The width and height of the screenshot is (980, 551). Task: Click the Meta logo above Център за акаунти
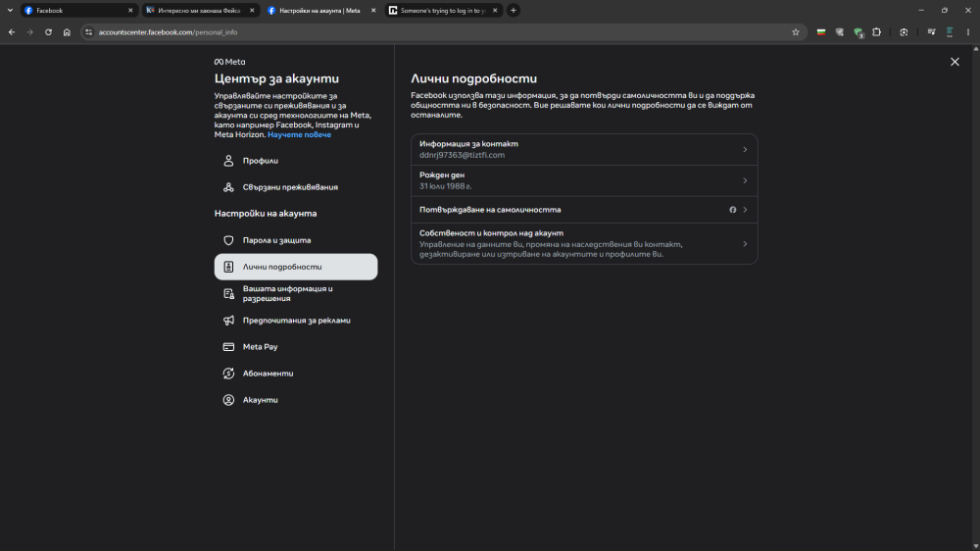coord(230,62)
